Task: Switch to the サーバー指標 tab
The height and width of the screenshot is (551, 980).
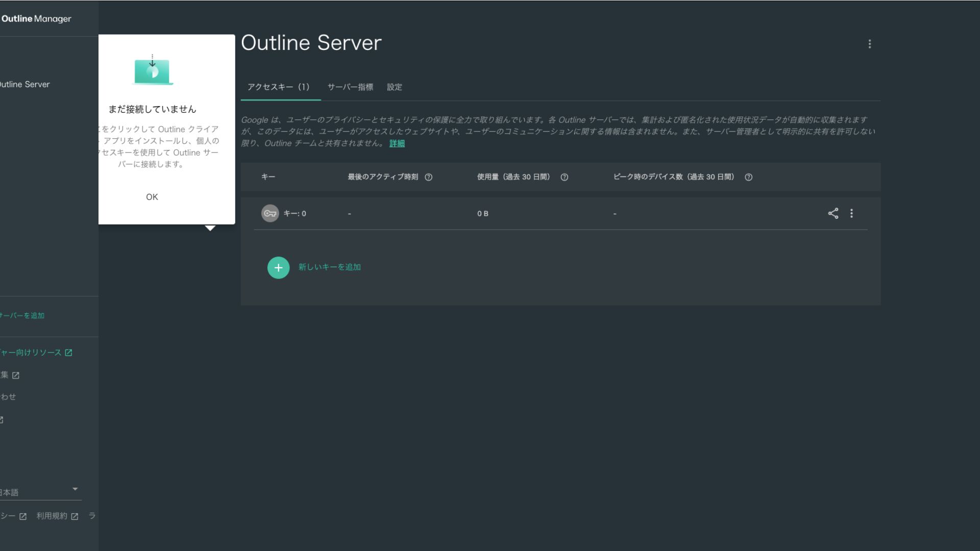Action: tap(350, 87)
